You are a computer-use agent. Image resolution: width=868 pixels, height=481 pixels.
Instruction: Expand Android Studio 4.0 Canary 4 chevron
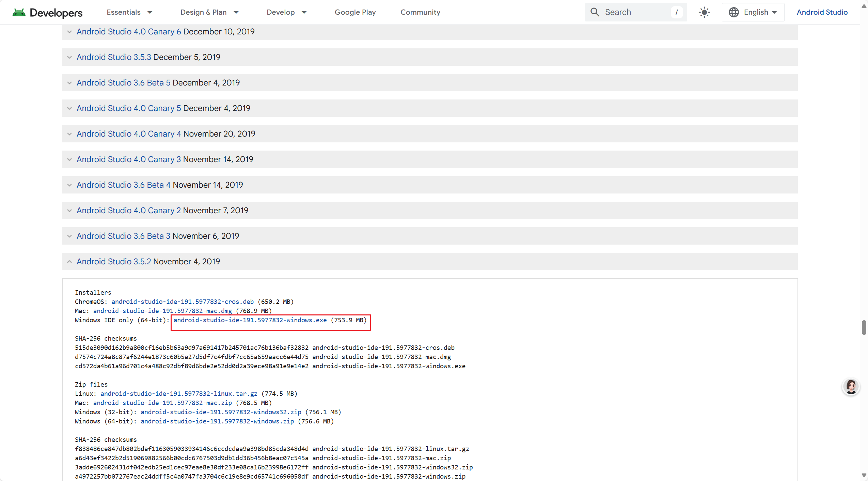(69, 134)
